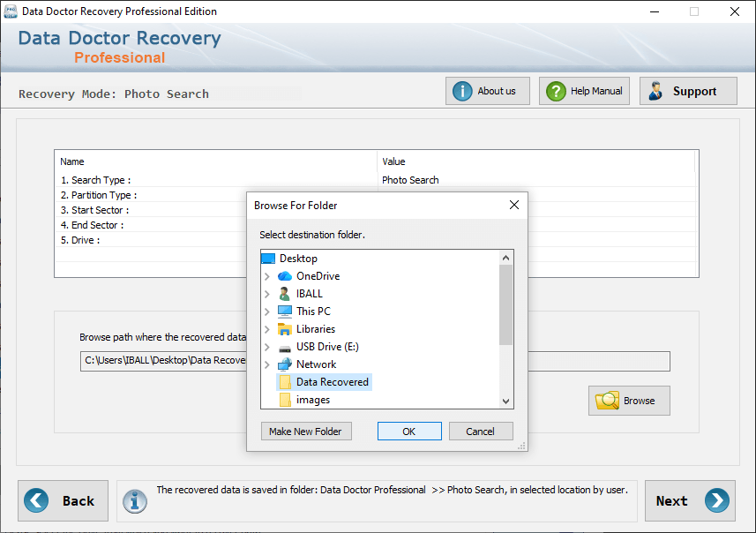Expand the Network tree node

[x=266, y=364]
